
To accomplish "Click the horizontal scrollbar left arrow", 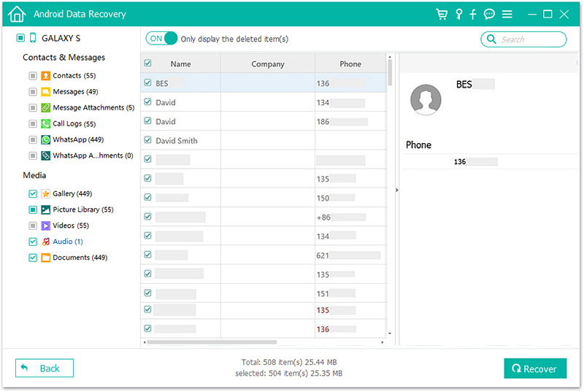I will pyautogui.click(x=145, y=342).
